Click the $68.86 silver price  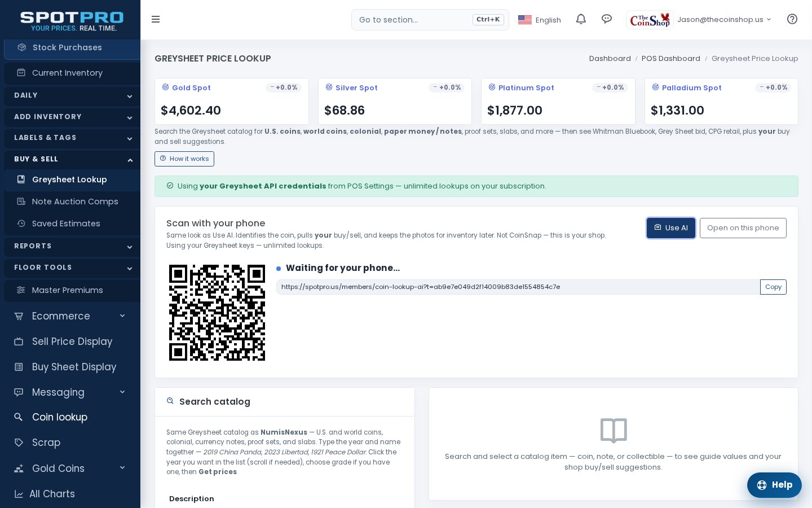pos(345,110)
